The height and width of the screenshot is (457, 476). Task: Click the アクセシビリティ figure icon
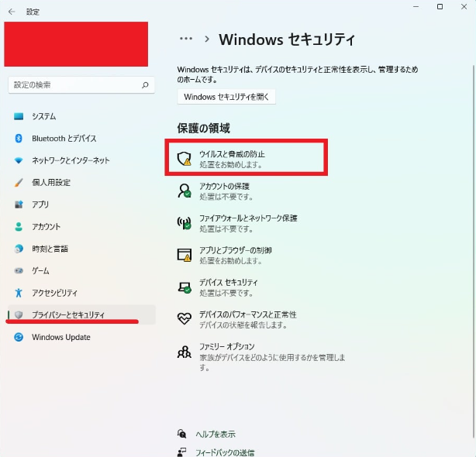tap(19, 293)
